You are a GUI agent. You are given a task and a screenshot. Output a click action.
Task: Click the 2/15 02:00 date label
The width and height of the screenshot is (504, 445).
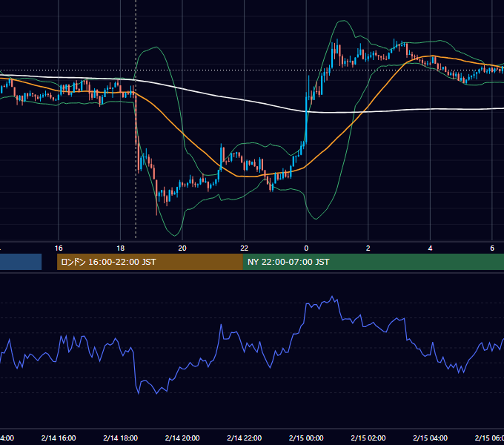click(368, 438)
